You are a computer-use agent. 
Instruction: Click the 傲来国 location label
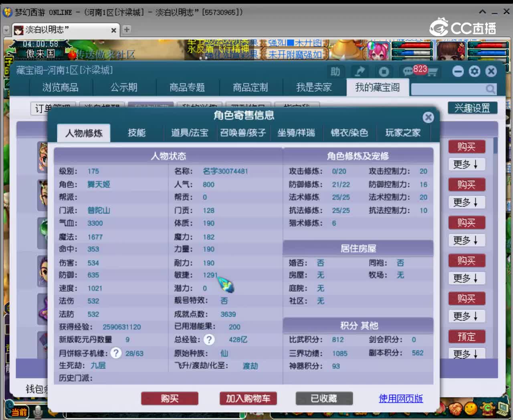point(40,54)
